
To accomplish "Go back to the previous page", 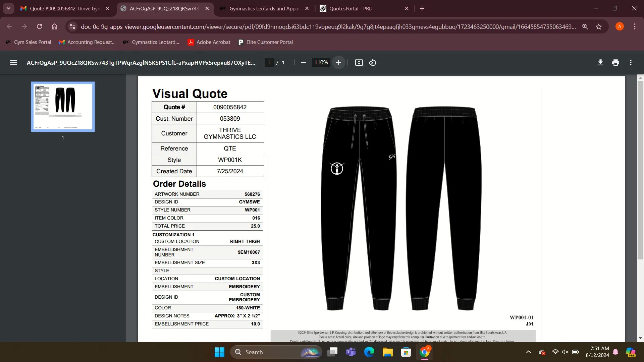I will tap(9, 26).
